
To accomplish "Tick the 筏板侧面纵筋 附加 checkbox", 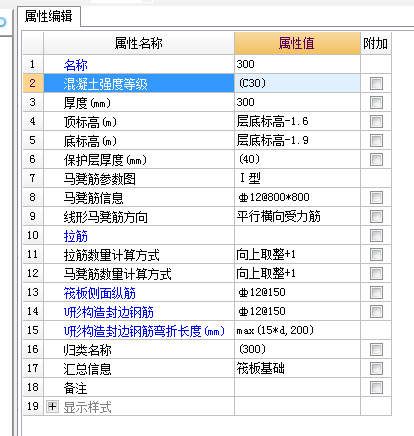I will click(x=376, y=292).
